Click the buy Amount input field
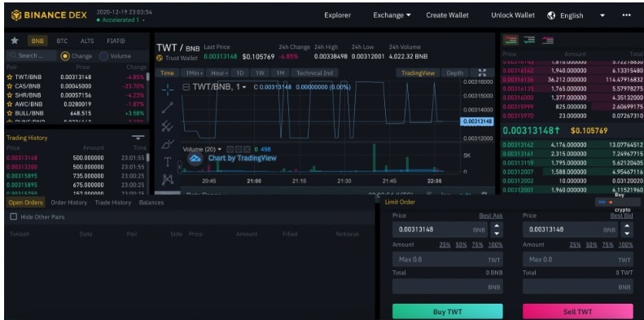644x320 pixels. coord(447,259)
